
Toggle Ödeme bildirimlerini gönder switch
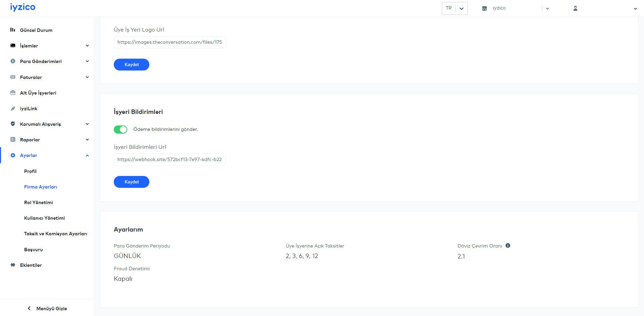coord(121,130)
